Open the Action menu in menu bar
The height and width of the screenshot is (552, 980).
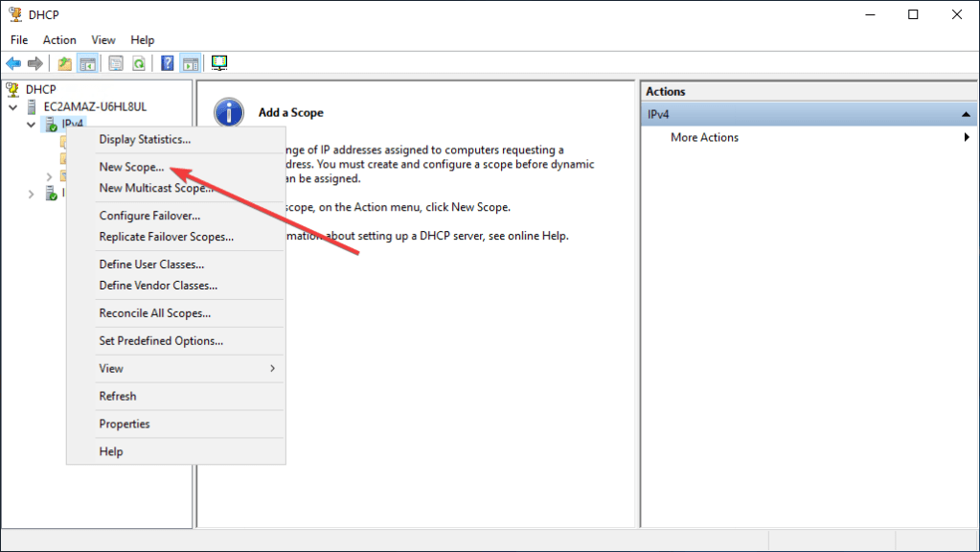[59, 40]
